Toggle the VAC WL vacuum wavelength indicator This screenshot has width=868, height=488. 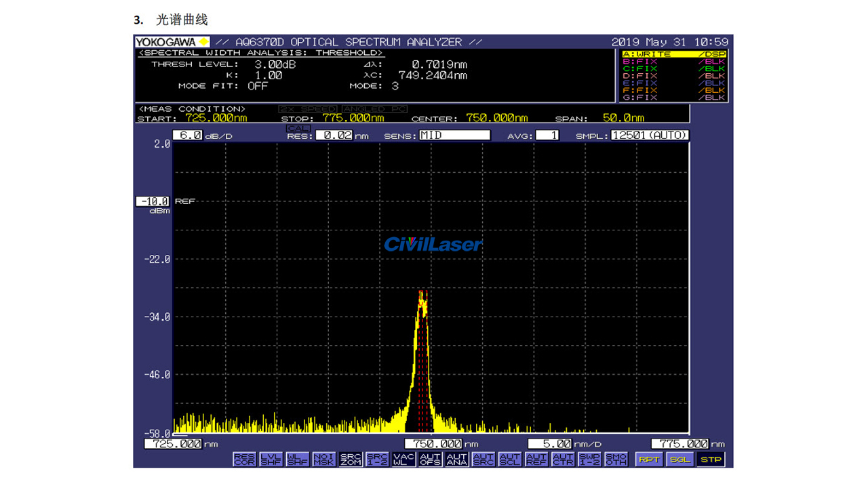tap(403, 459)
